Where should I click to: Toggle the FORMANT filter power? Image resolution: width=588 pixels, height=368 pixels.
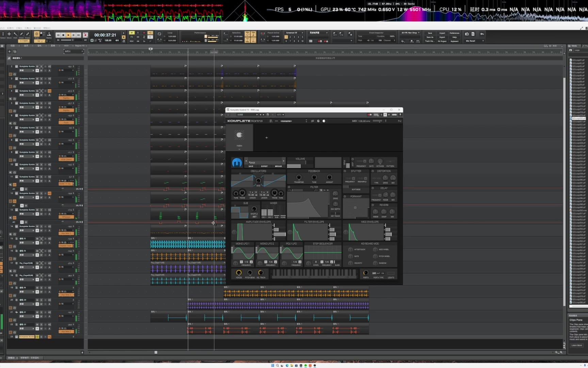pyautogui.click(x=345, y=196)
